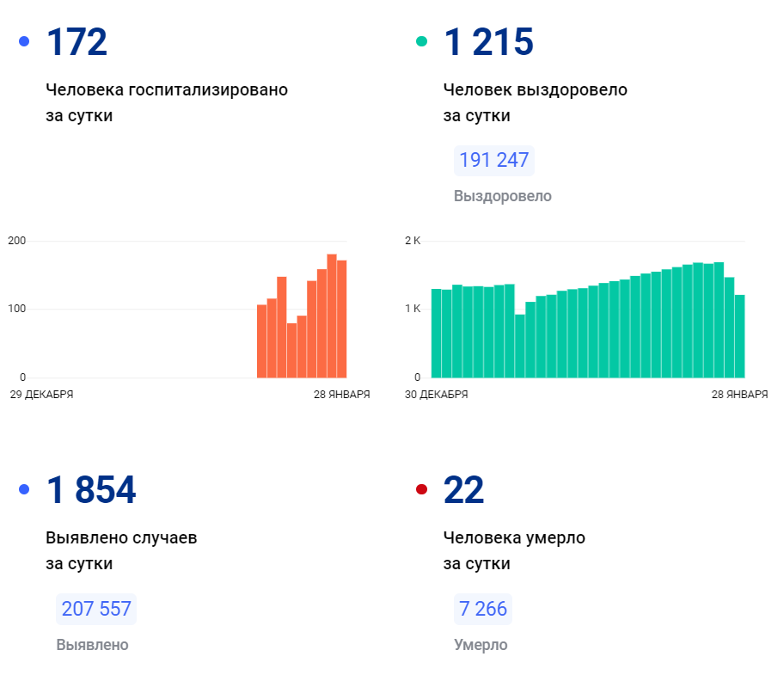Click the 30 ДЕКАБРЯ axis label
Viewport: 784px width, 675px height.
tap(436, 395)
